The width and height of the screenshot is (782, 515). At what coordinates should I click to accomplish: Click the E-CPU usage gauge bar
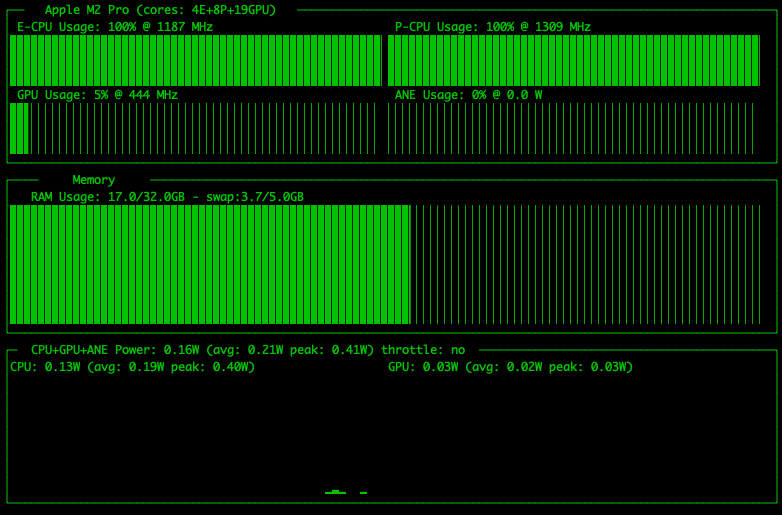tap(196, 60)
